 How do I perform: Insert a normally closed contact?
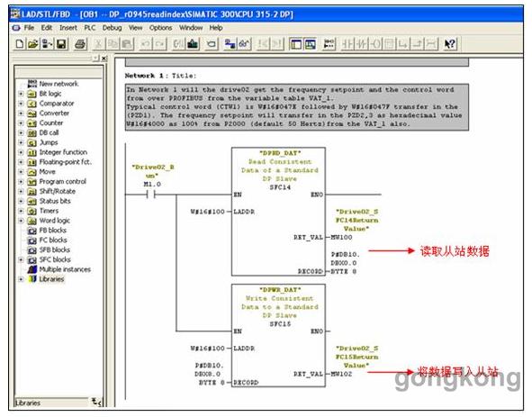pyautogui.click(x=362, y=44)
